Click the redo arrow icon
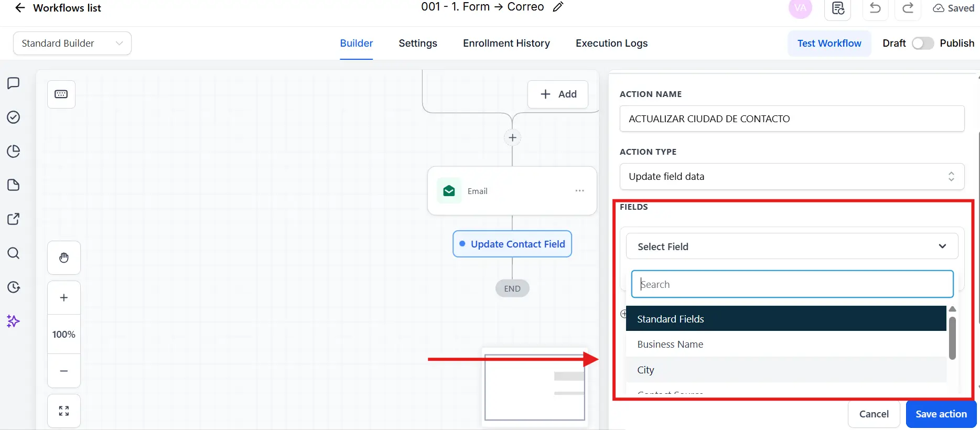This screenshot has height=430, width=980. (908, 8)
